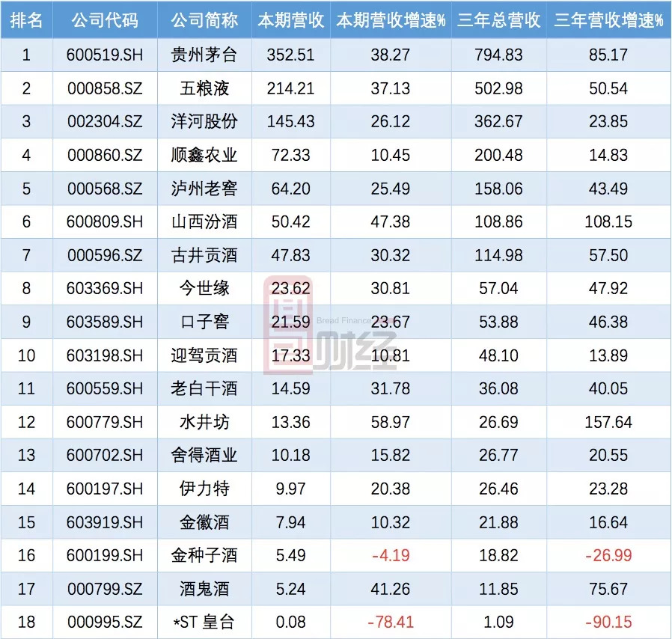Select the 排名 column header
This screenshot has width=672, height=639.
tap(26, 20)
